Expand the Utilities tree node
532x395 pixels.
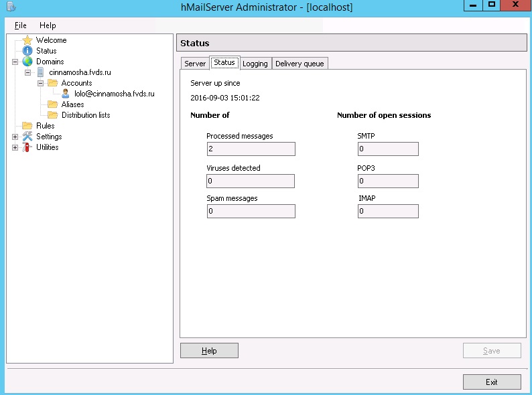click(x=15, y=147)
